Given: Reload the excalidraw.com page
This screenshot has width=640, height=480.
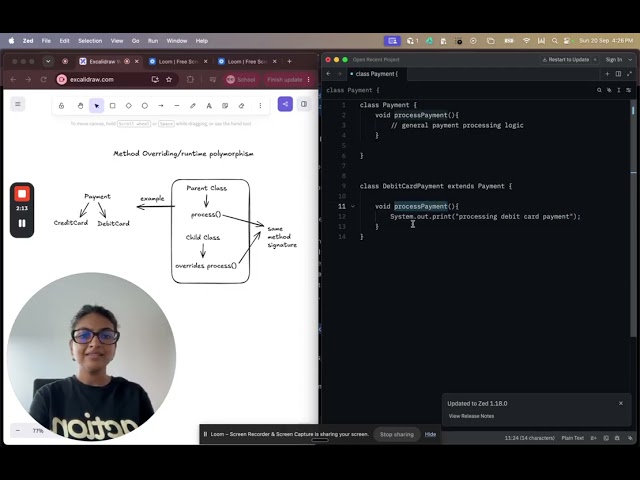Looking at the screenshot, I should 44,80.
